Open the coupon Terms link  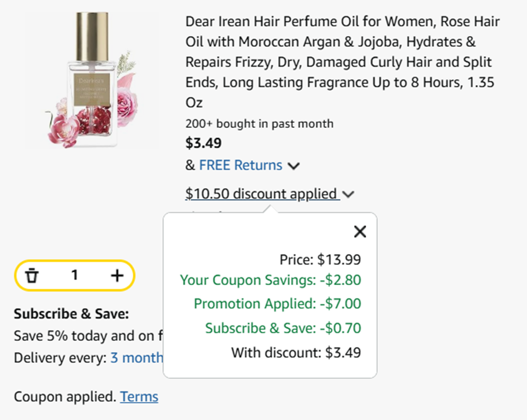point(139,397)
